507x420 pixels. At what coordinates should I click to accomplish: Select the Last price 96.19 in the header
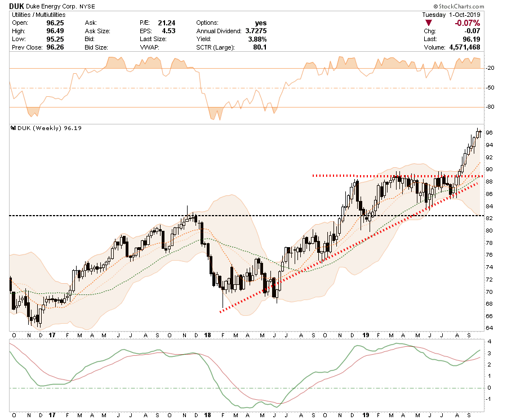pyautogui.click(x=471, y=39)
